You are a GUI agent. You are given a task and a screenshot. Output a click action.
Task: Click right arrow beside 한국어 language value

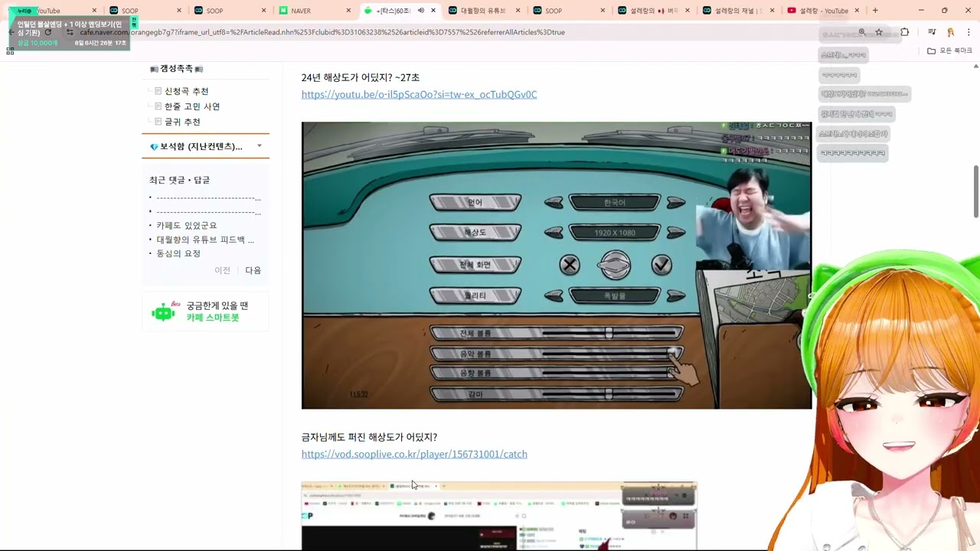tap(675, 203)
